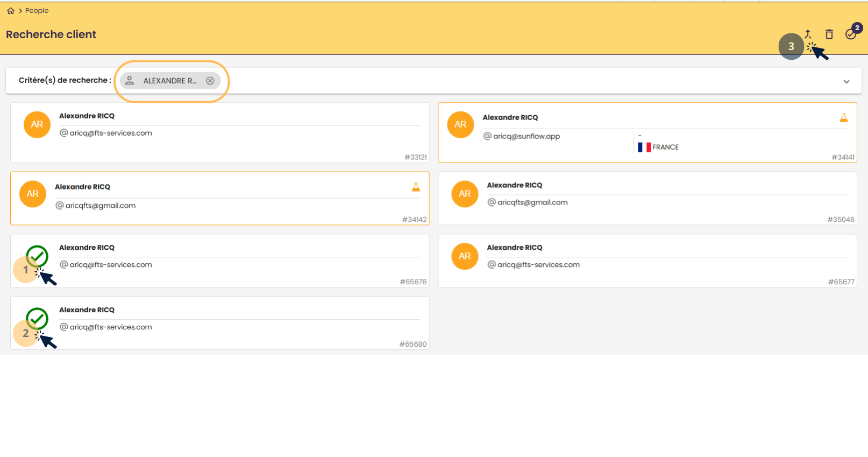Click the FRANCE country label

[x=666, y=147]
